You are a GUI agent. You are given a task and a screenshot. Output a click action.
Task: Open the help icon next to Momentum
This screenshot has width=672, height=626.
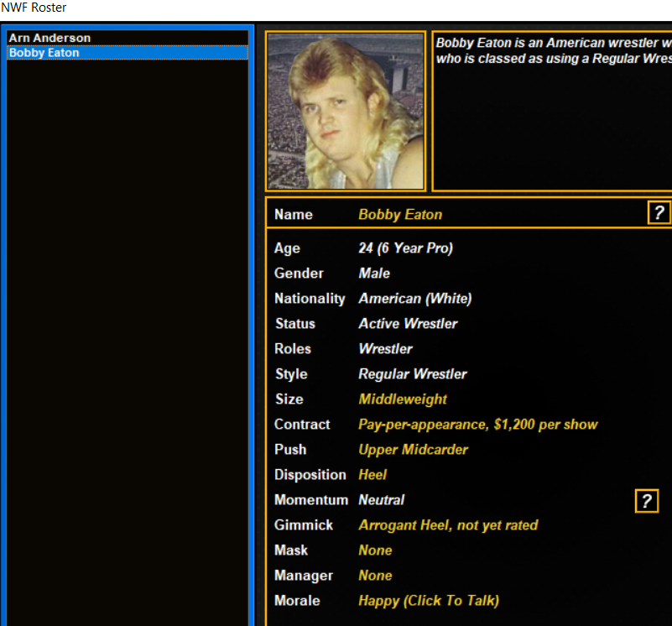pyautogui.click(x=645, y=501)
